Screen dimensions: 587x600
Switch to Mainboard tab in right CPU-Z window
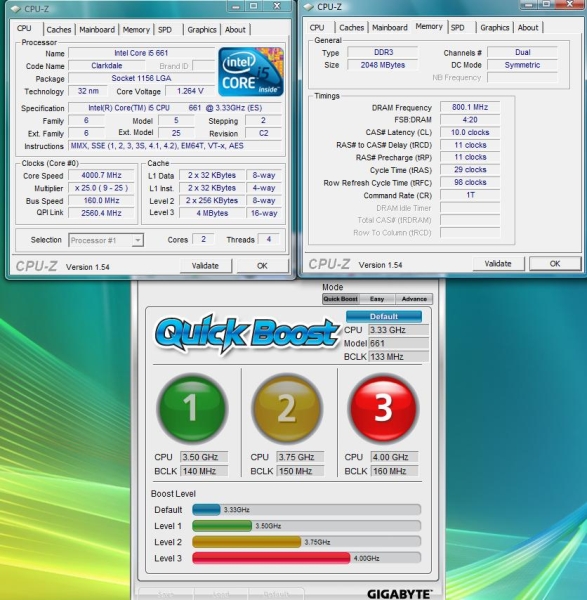pyautogui.click(x=390, y=28)
